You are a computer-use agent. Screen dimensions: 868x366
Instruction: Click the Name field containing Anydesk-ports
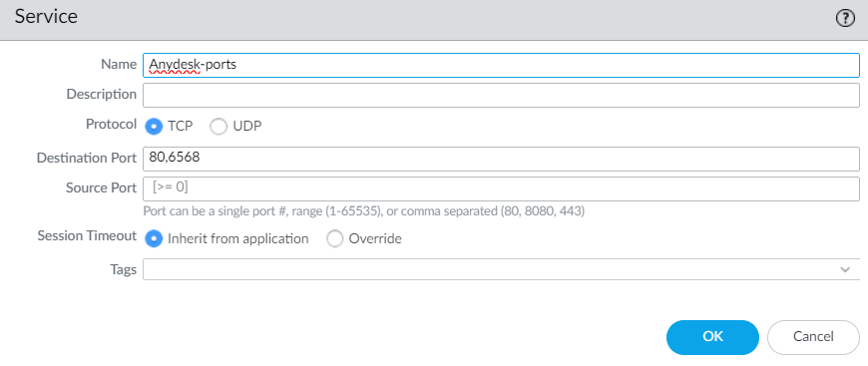(501, 65)
